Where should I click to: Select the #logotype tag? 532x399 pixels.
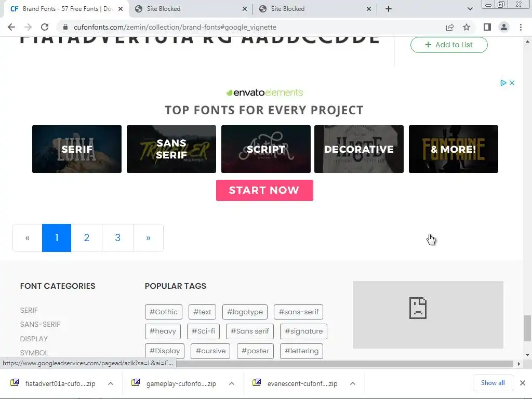245,312
